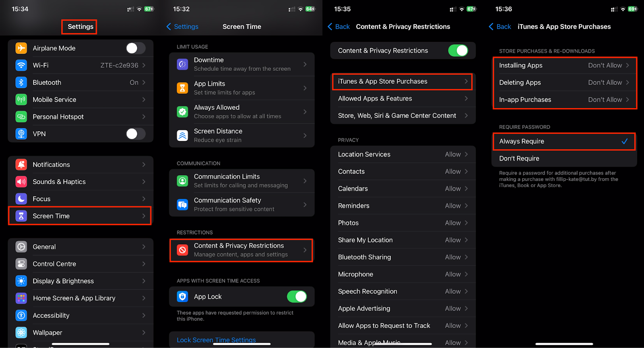Tap the Wi-Fi icon

tap(21, 65)
